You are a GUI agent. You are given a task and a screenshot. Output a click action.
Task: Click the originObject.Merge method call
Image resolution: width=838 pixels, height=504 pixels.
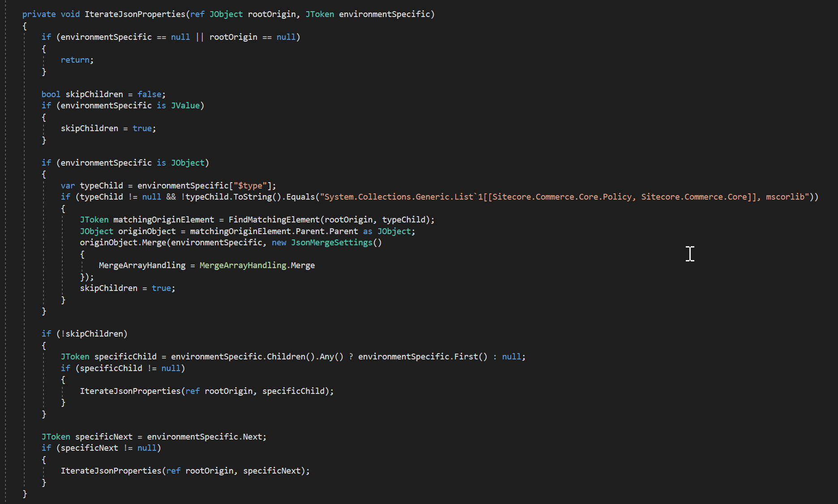(x=123, y=243)
